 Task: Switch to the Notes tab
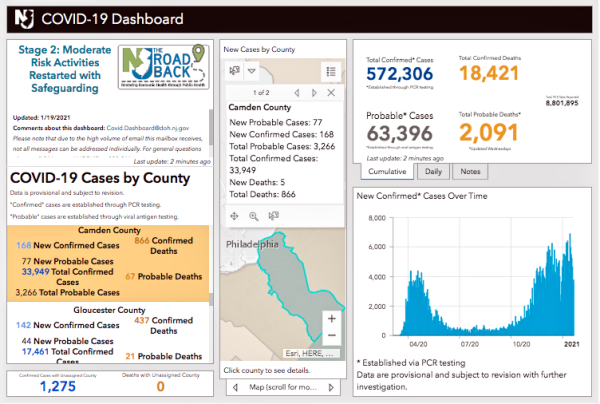tap(470, 171)
